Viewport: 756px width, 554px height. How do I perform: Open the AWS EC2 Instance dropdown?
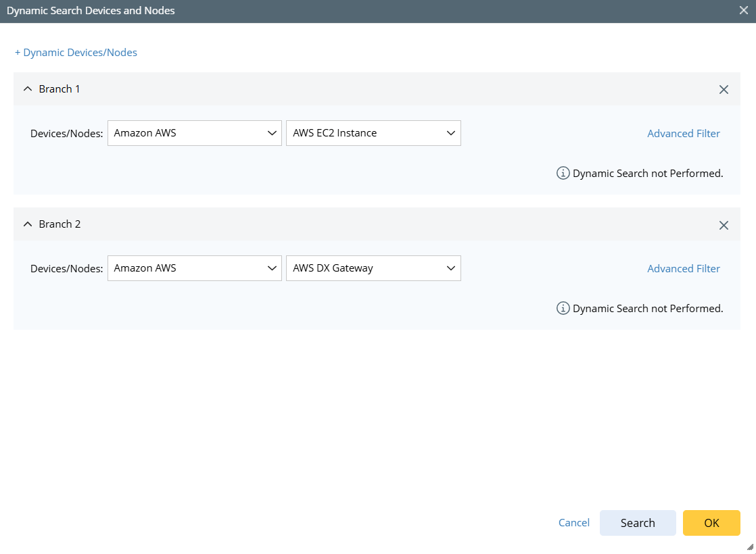(373, 133)
